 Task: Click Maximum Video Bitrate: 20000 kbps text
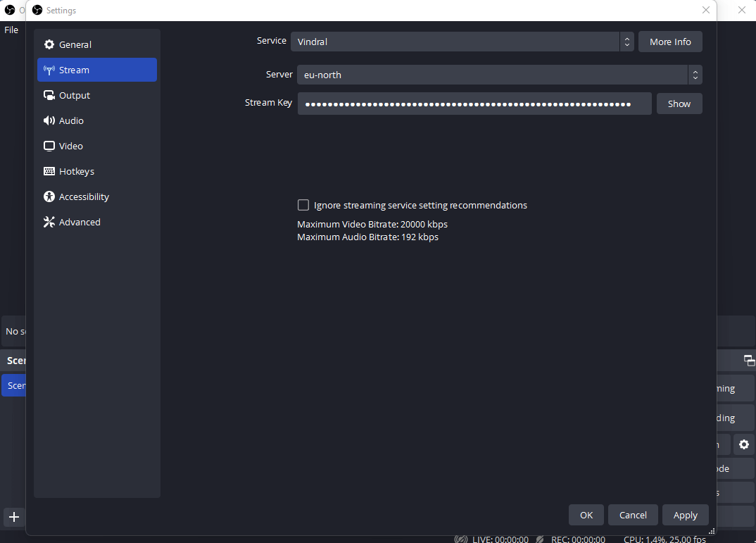(372, 224)
